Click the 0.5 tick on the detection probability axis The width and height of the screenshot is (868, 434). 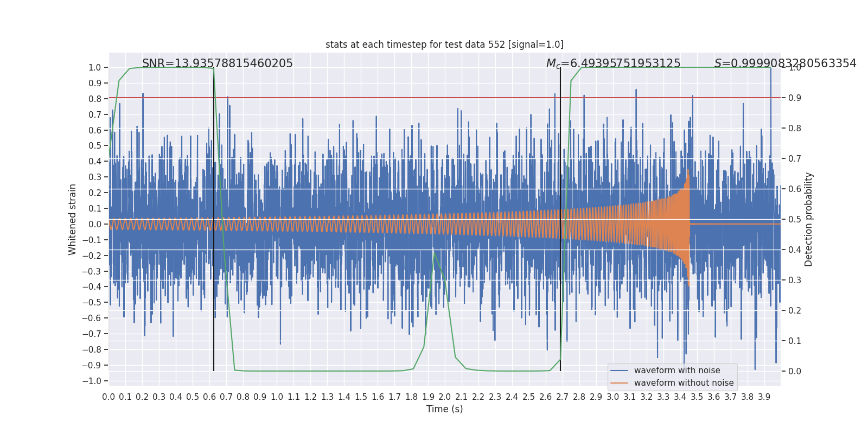tap(795, 219)
